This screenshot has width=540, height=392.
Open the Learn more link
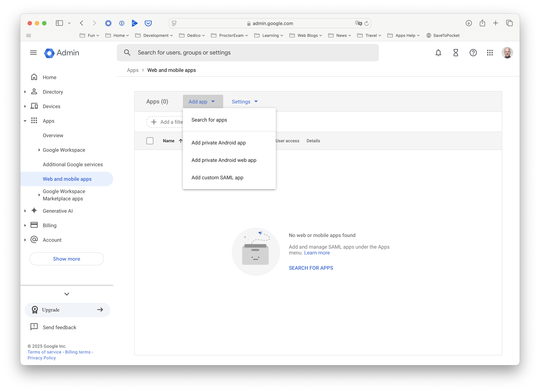(x=317, y=253)
